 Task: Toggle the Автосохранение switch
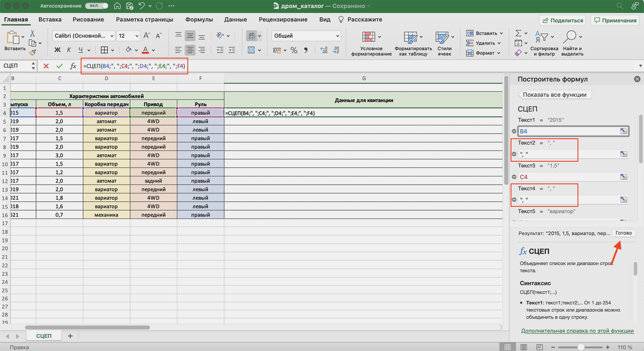click(x=97, y=6)
